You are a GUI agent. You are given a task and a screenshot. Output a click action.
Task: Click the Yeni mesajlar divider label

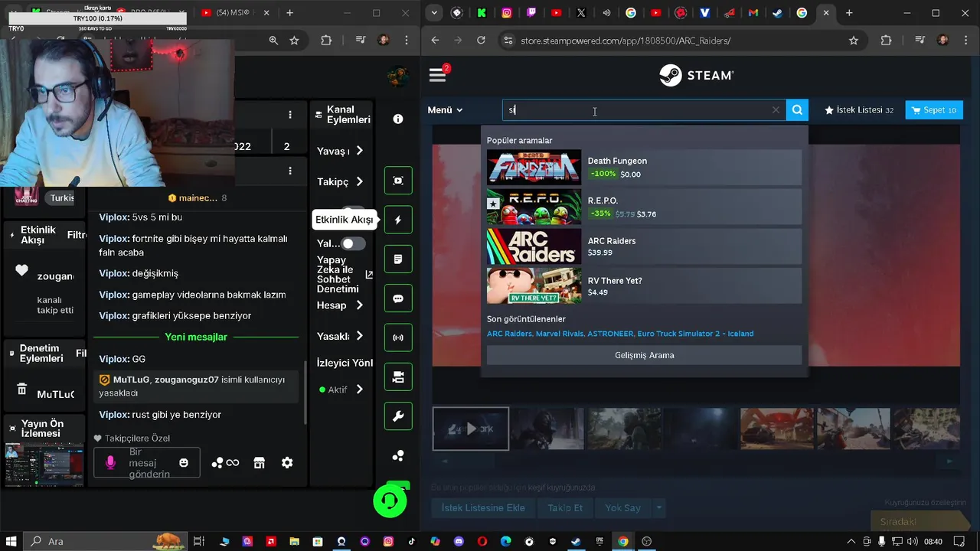196,337
